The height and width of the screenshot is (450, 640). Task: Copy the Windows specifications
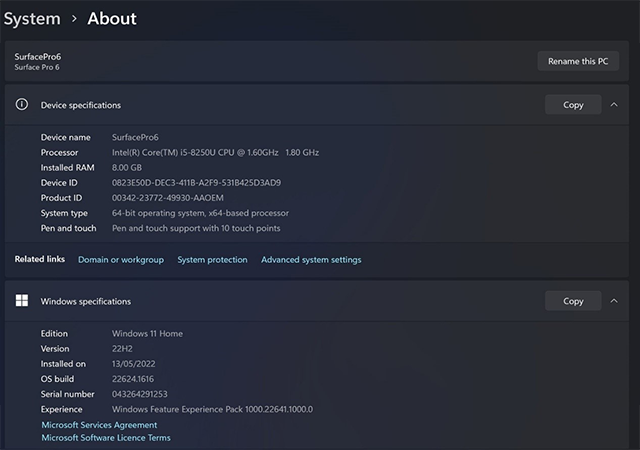[573, 301]
